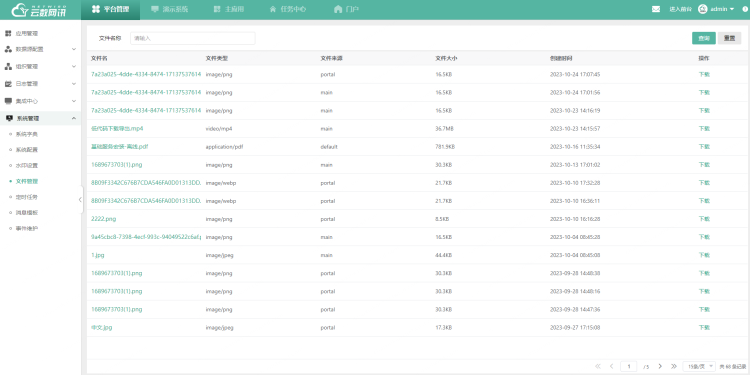The width and height of the screenshot is (750, 375).
Task: Download the file created 2023-10-13 17:01:02
Action: [x=704, y=165]
